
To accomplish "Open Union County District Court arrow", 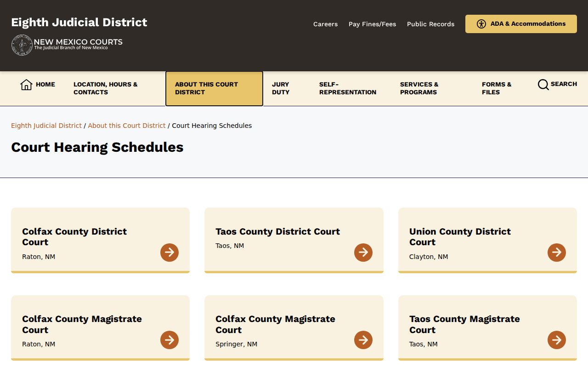I will click(x=557, y=253).
